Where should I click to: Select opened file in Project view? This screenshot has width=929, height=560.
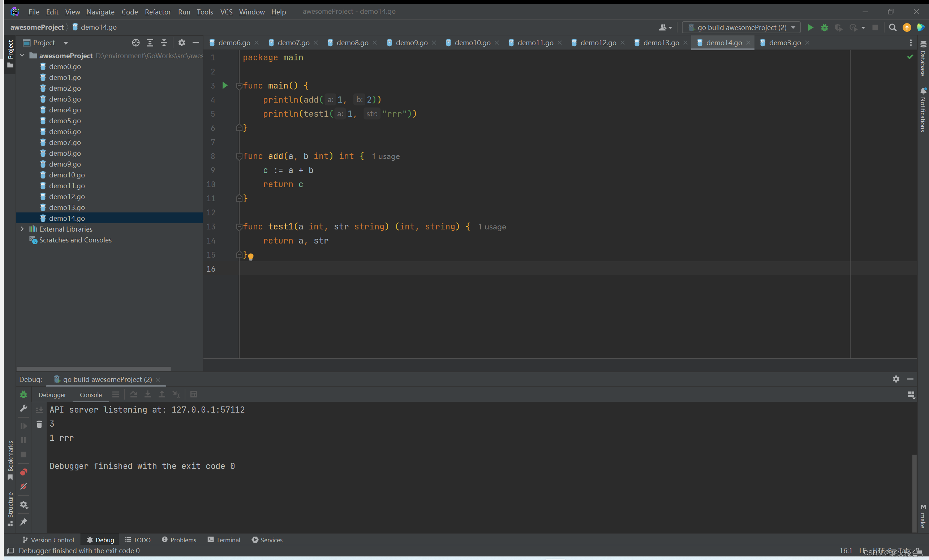pyautogui.click(x=136, y=43)
